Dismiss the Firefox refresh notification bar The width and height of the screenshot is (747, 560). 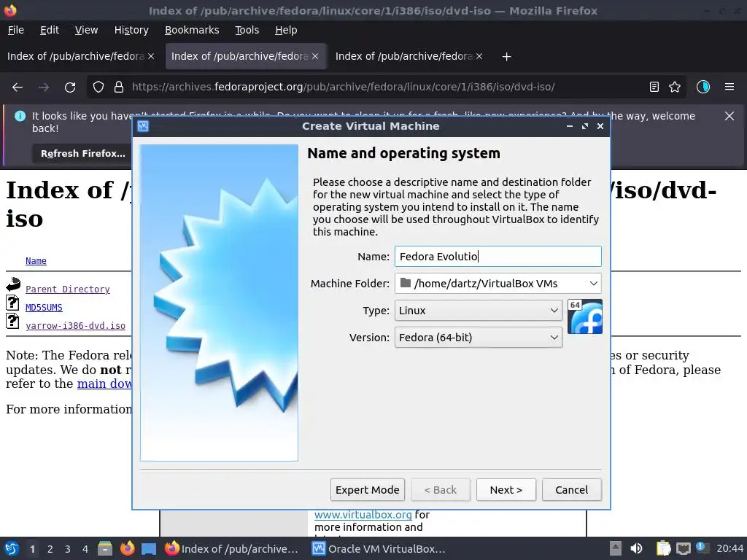(x=729, y=116)
